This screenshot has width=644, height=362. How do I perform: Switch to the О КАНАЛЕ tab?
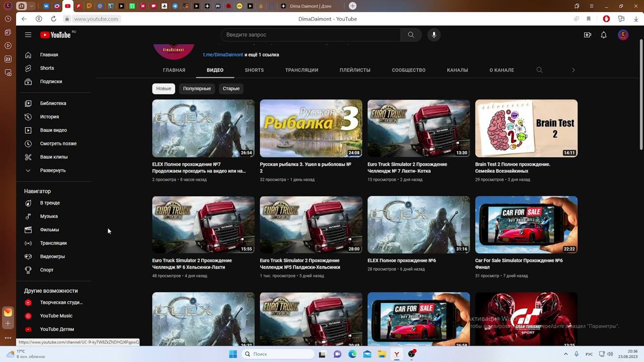[502, 70]
